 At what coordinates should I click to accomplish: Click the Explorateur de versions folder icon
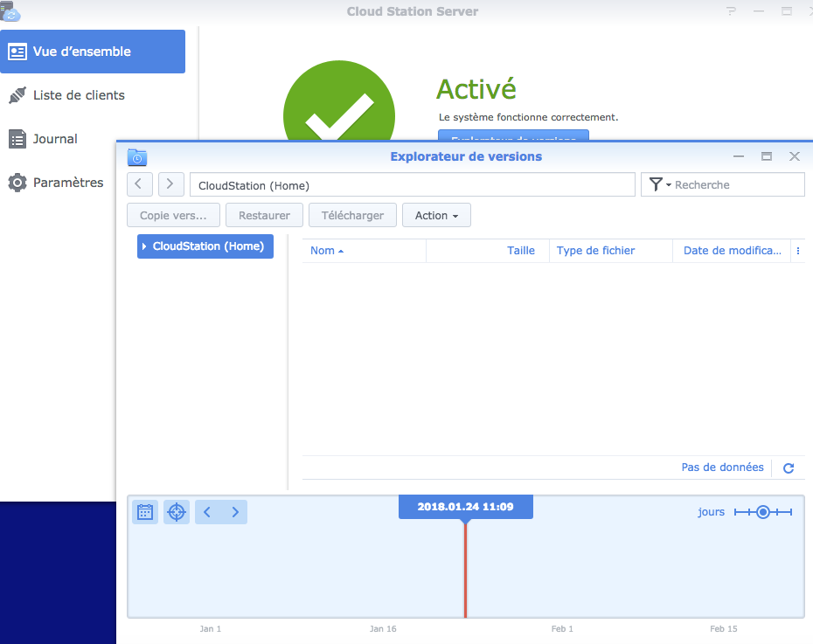[137, 157]
